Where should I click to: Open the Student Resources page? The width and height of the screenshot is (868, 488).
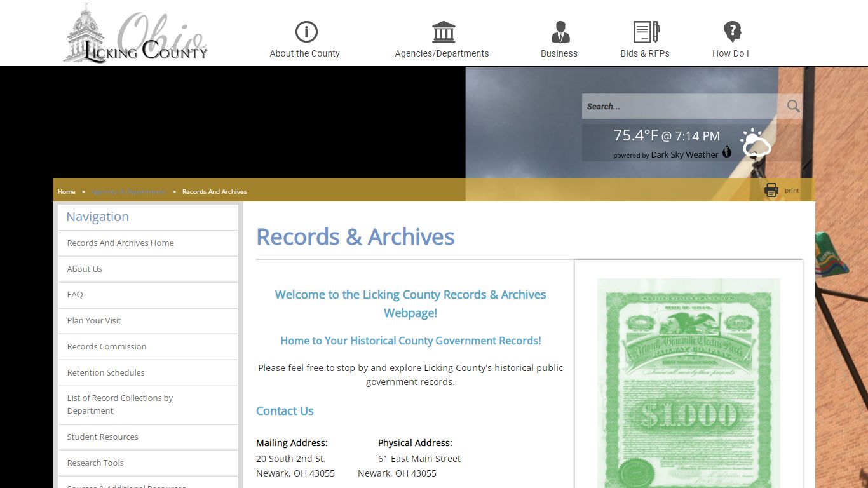click(x=148, y=437)
